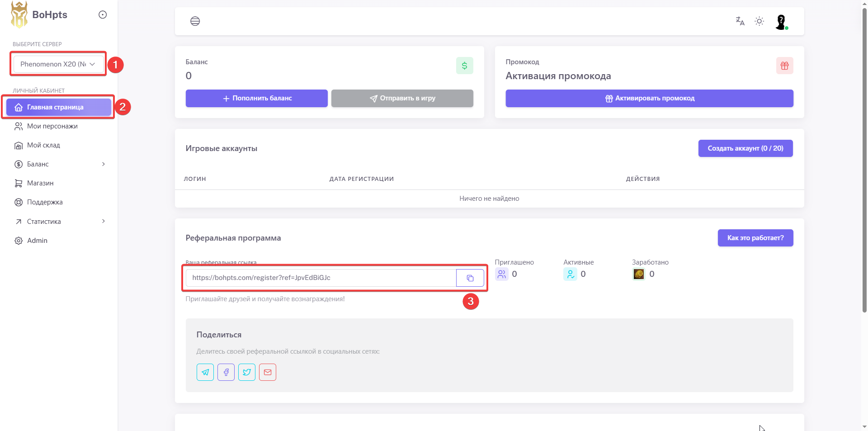Open the user avatar profile menu

(x=781, y=22)
